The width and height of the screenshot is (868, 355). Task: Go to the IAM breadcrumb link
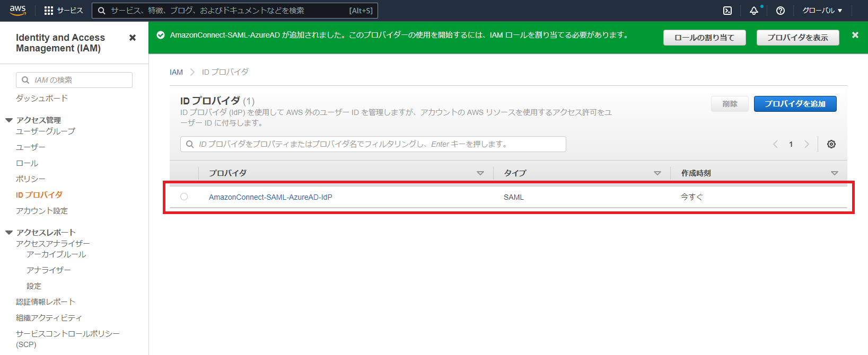point(176,72)
